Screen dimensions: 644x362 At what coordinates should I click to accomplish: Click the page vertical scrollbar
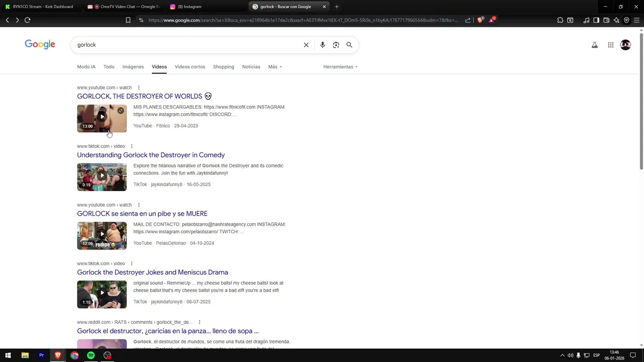(x=641, y=101)
